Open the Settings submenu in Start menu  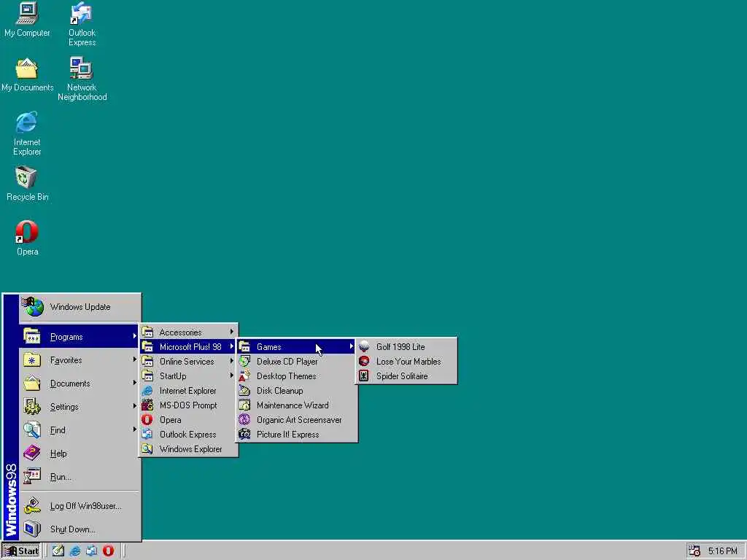(x=80, y=407)
